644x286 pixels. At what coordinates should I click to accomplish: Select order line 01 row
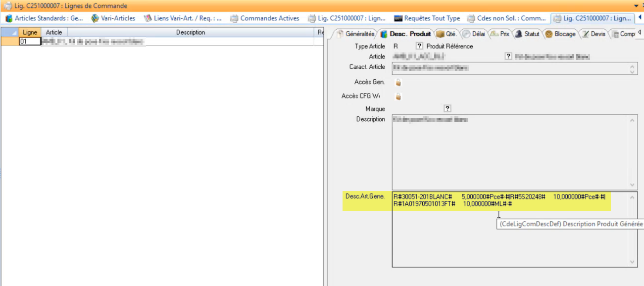coord(30,42)
